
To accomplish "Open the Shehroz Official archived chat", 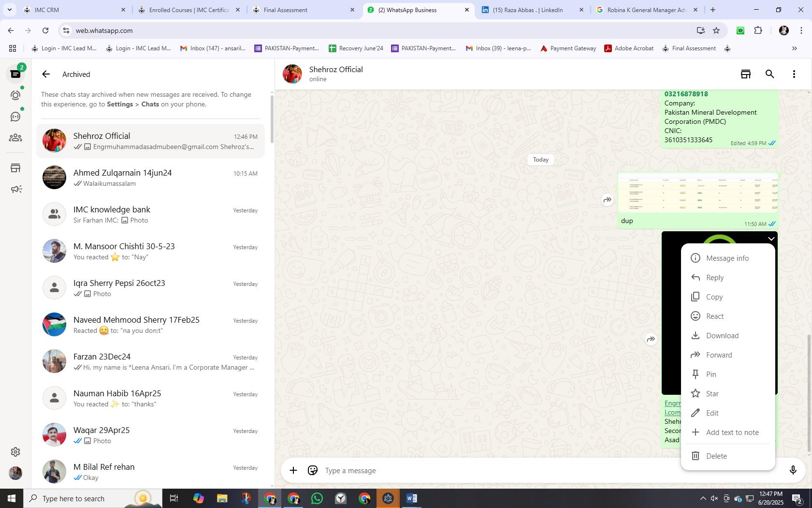I will 150,141.
